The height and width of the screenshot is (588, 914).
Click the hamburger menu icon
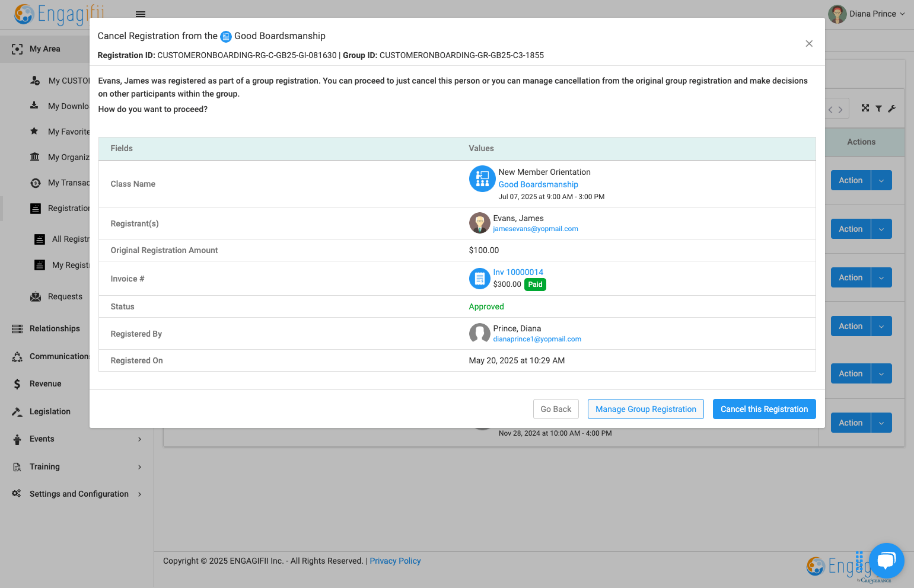point(141,14)
